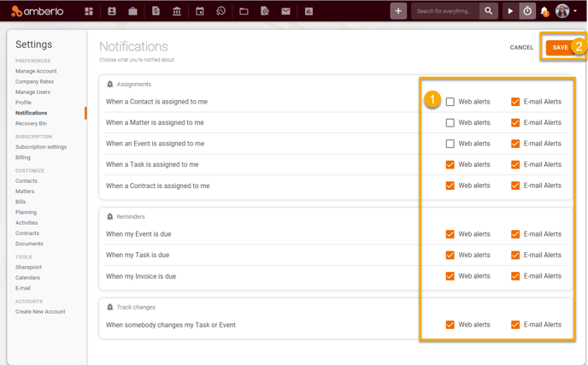Viewport: 588px width, 365px height.
Task: Enable Web alerts for Matter assigned
Action: pos(450,123)
